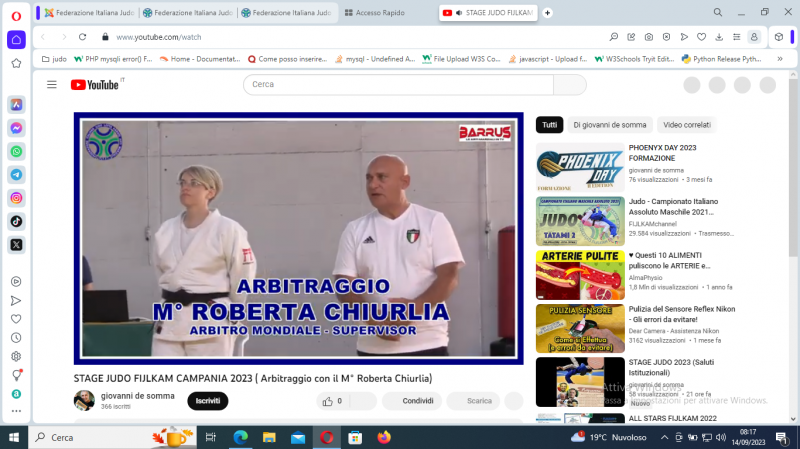Open the My Flow sidebar icon

(x=16, y=301)
